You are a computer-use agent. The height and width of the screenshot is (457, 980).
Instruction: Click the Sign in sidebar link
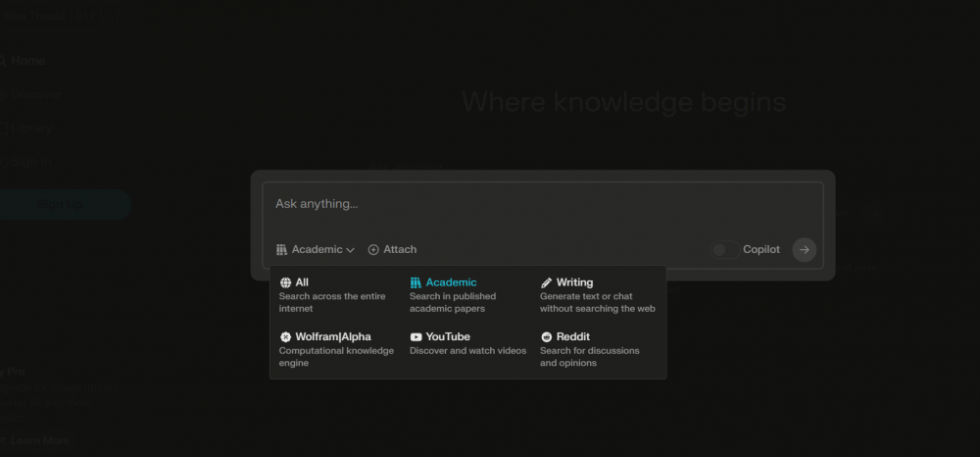29,161
